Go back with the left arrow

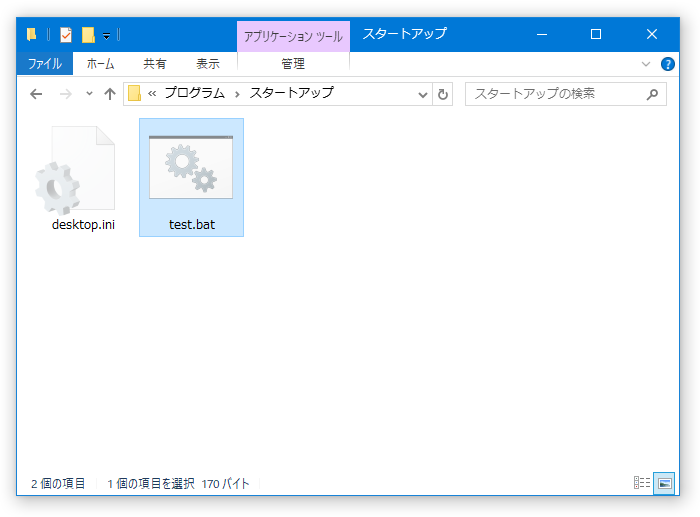tap(36, 94)
